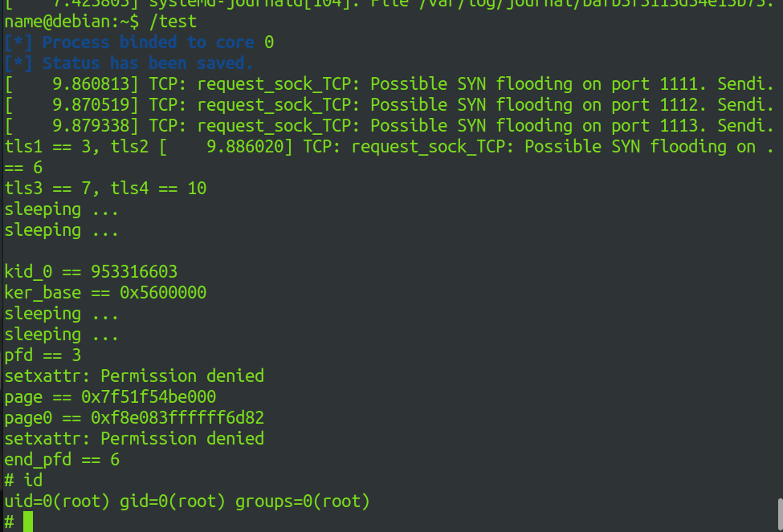This screenshot has height=532, width=783.
Task: Click the "Status has been saved." line
Action: pos(129,63)
